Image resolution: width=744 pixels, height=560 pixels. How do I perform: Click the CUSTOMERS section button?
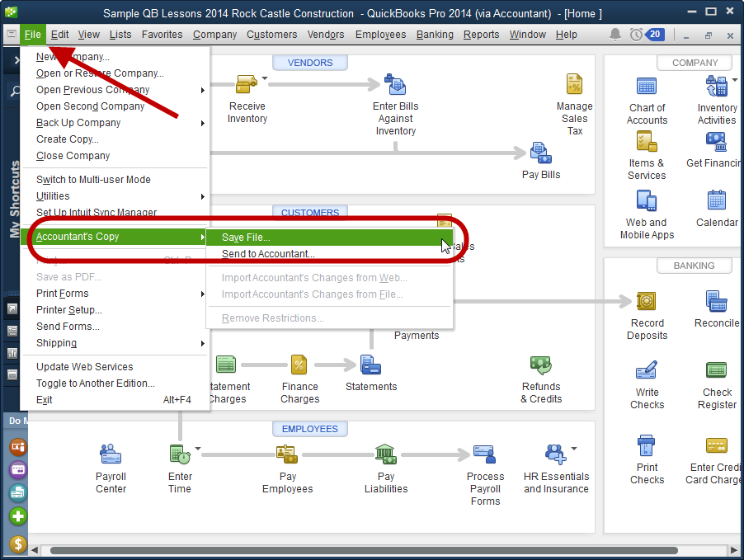click(310, 212)
